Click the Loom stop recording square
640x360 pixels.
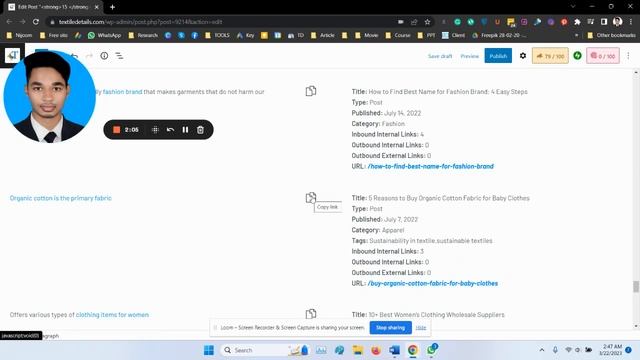point(116,129)
